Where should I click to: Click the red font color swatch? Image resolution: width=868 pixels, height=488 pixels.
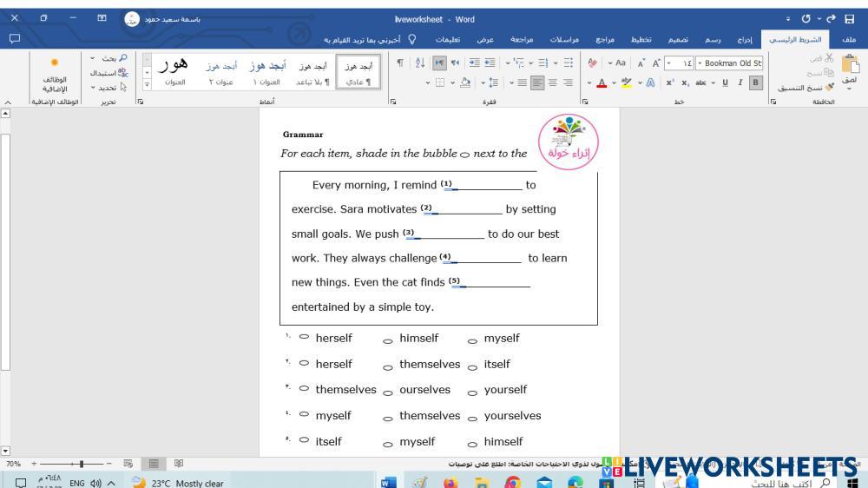tap(602, 82)
